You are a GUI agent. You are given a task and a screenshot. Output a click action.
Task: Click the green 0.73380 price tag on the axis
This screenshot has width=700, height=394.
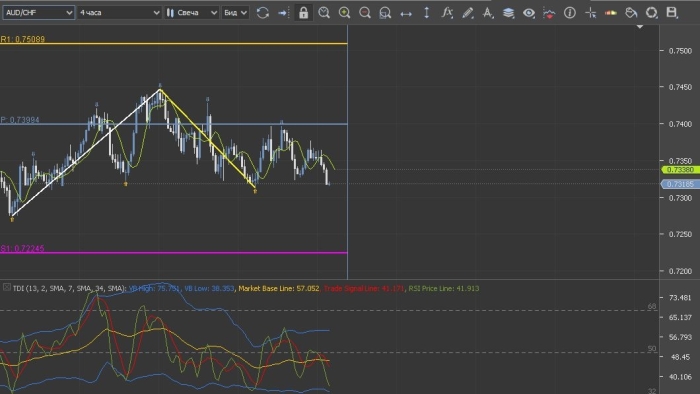click(x=680, y=170)
